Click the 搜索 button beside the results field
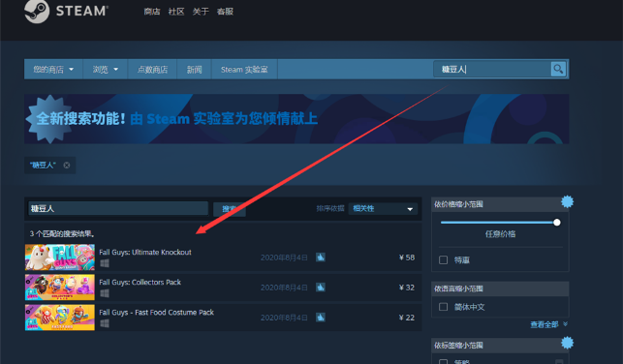 point(230,209)
